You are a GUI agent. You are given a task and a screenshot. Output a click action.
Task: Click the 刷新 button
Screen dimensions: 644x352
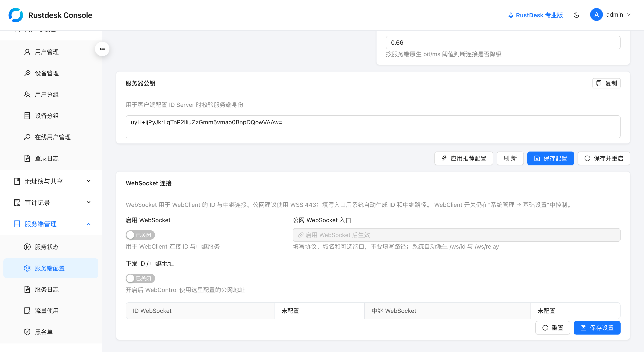coord(510,158)
